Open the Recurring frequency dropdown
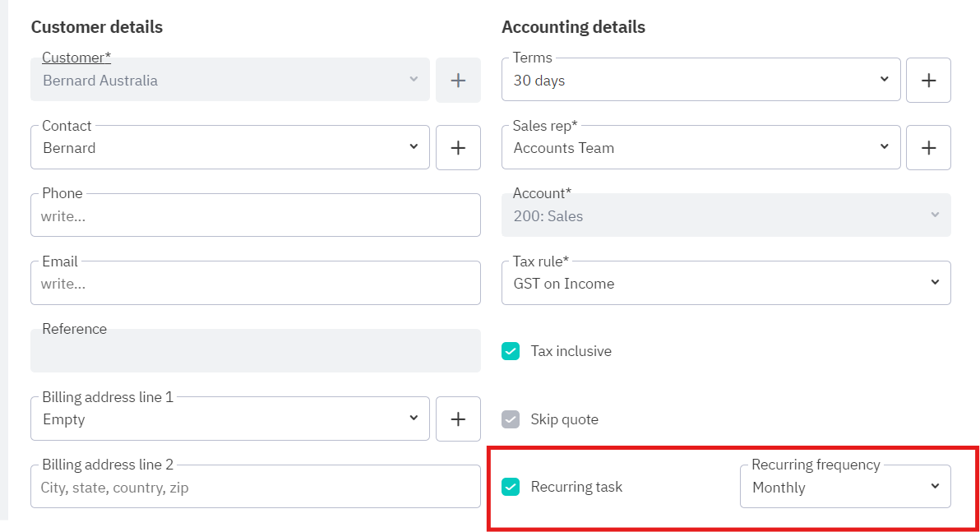 click(x=845, y=487)
